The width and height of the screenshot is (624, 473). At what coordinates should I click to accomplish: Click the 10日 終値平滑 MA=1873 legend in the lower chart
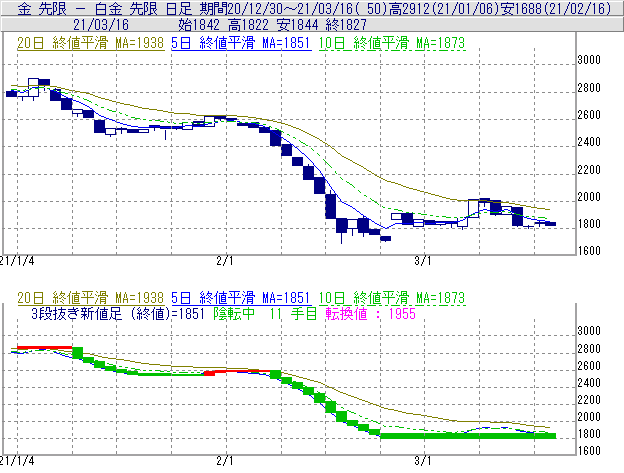(x=392, y=298)
